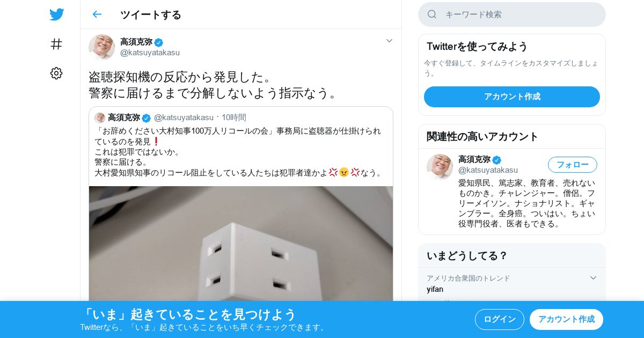Expand the trend options chevron beside アメリカ合衆国のトレンド

(x=593, y=278)
